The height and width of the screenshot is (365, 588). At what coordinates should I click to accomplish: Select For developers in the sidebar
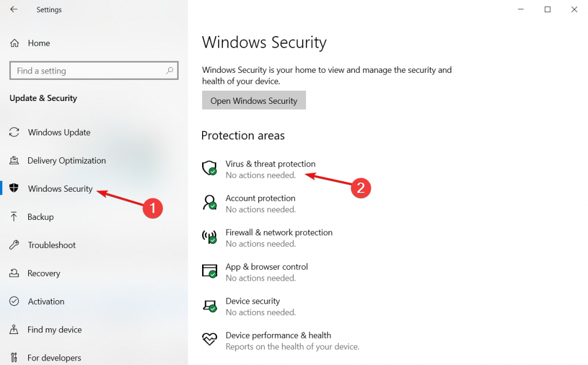click(54, 357)
